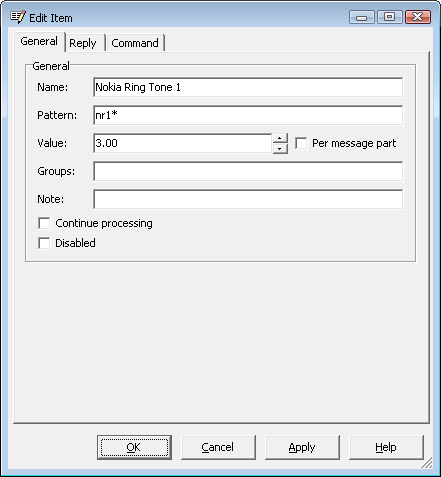Tick the Disabled checkbox
Viewport: 441px width, 477px height.
44,243
